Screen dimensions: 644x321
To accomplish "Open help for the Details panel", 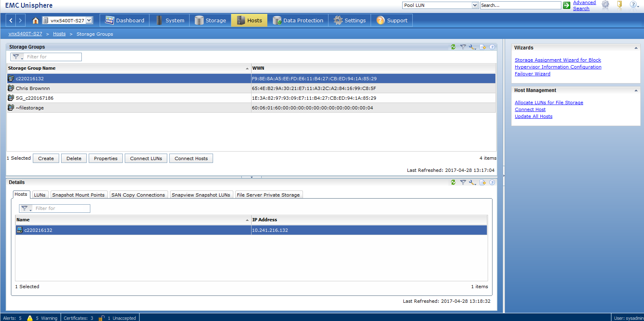I will click(492, 182).
